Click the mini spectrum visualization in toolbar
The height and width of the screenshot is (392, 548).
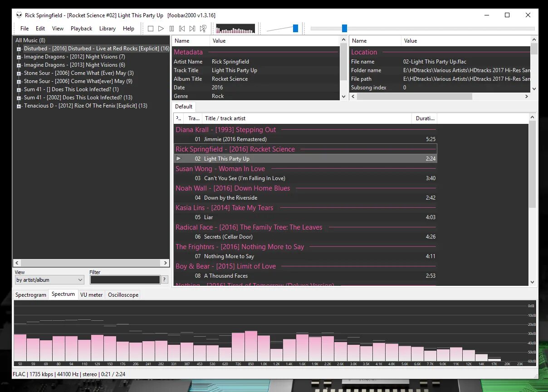coord(235,29)
